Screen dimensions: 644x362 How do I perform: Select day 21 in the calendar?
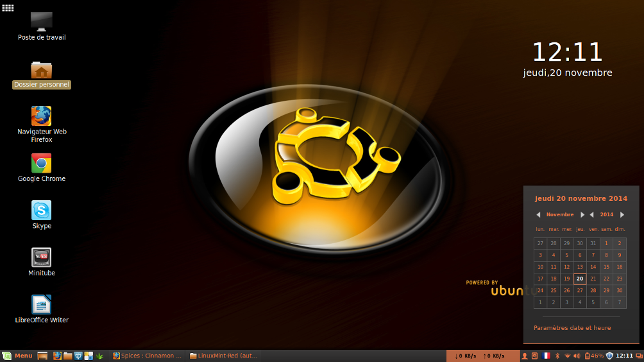[593, 279]
